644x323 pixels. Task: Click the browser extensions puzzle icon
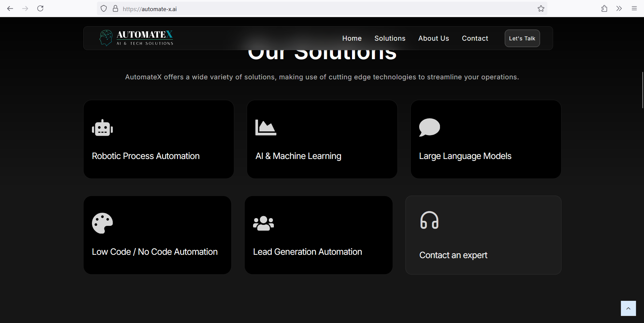(604, 8)
